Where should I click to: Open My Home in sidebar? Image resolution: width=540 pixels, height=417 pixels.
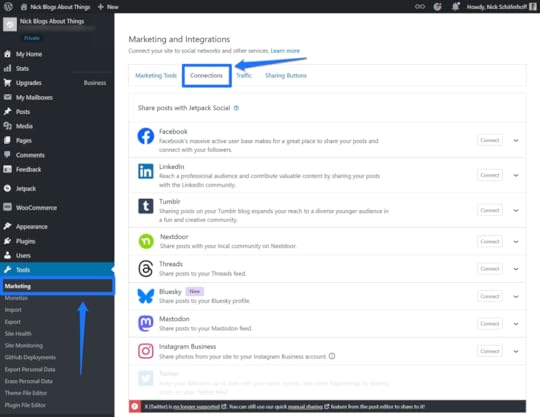pos(57,54)
